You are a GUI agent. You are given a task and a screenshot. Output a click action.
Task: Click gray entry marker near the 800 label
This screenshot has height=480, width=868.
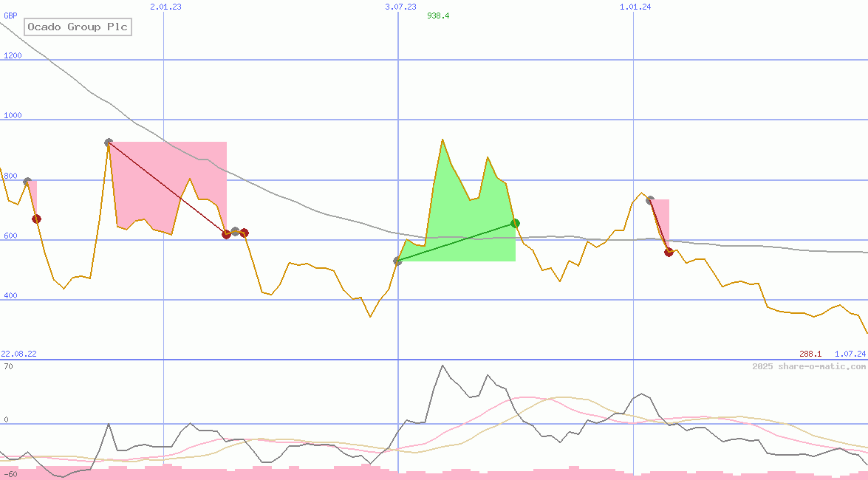(x=27, y=182)
